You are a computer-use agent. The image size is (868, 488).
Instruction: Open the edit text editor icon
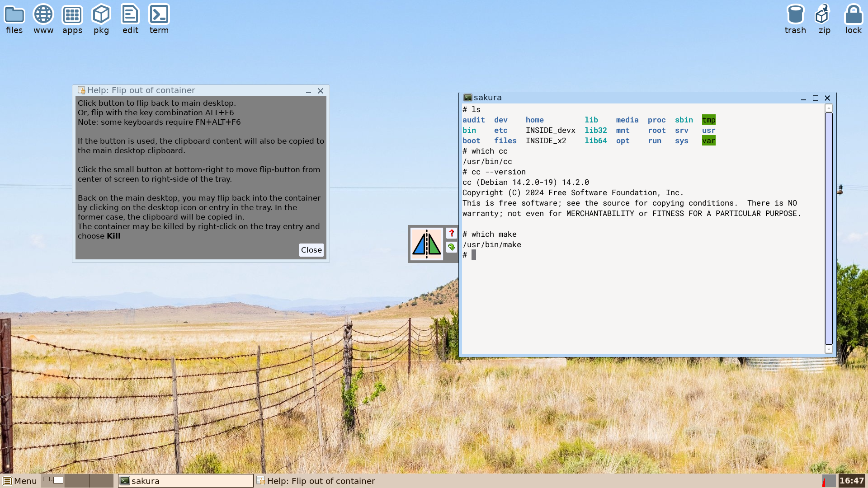pyautogui.click(x=130, y=19)
